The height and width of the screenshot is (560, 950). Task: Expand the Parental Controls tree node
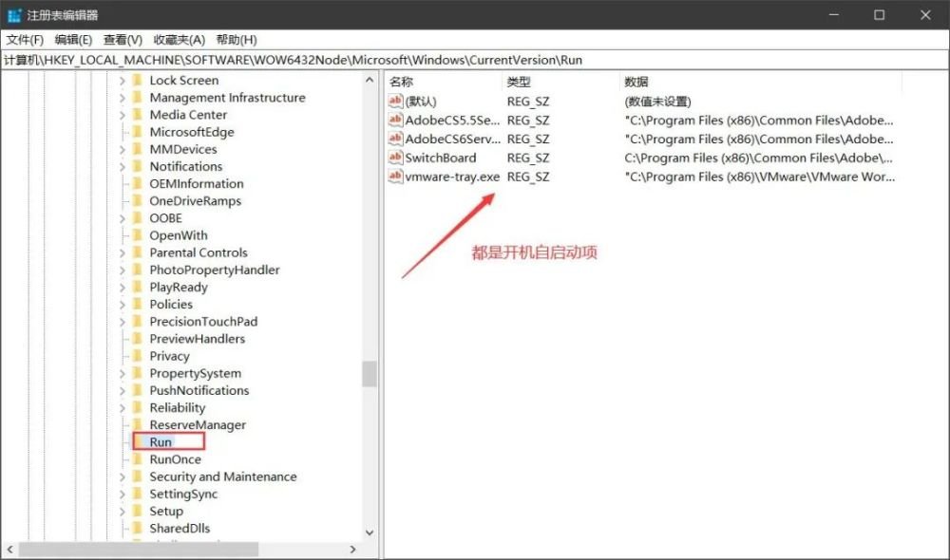[122, 253]
